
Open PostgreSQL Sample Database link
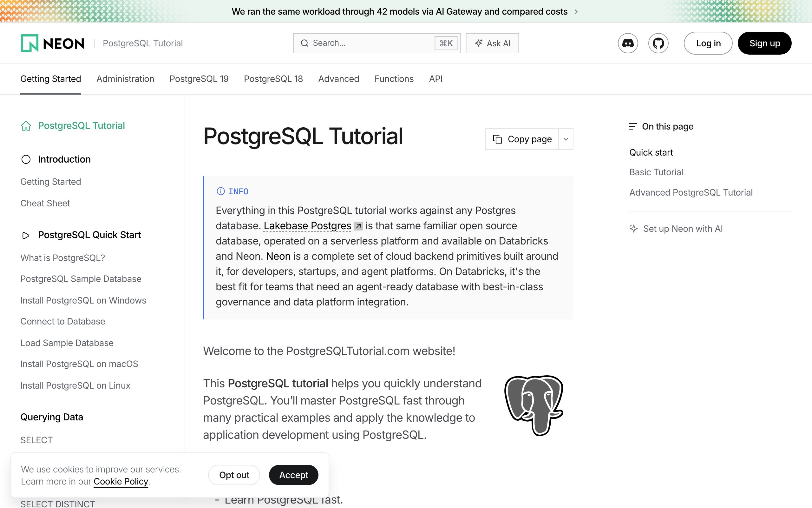click(81, 279)
